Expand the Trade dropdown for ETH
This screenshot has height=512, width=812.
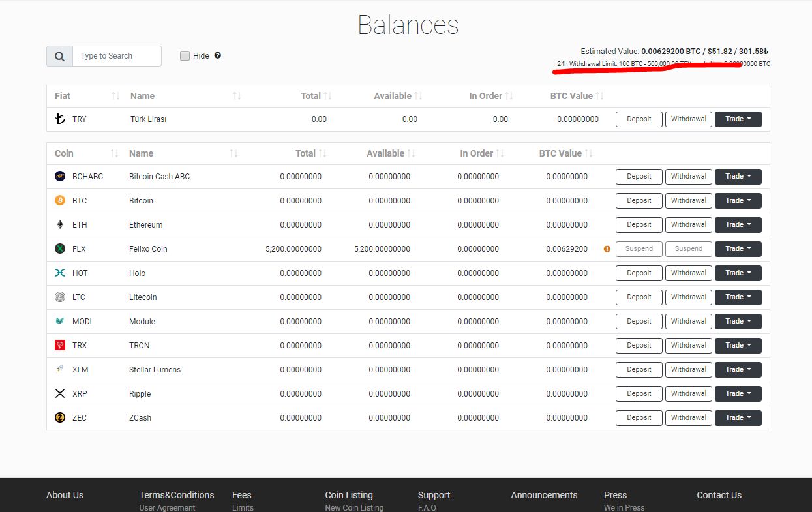738,225
